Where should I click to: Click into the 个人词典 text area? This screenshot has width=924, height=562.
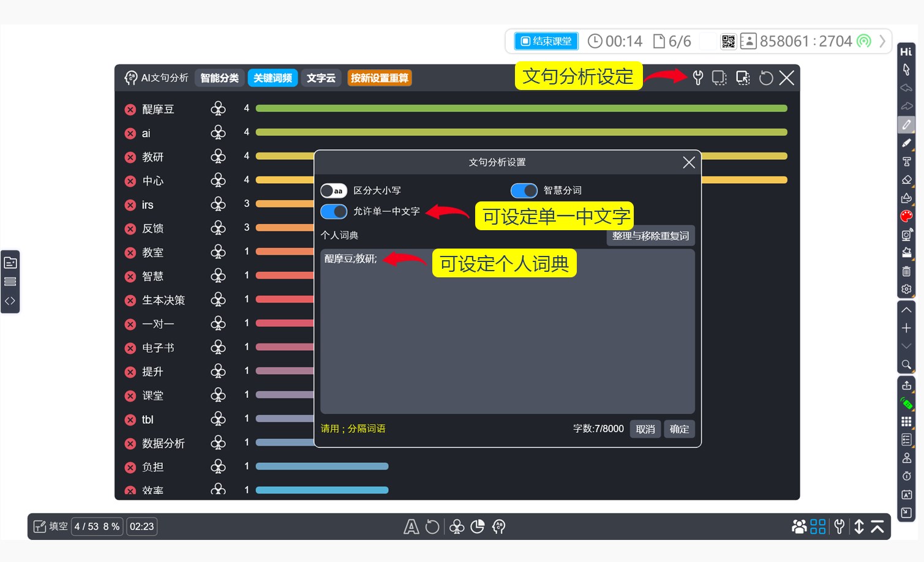(x=507, y=337)
